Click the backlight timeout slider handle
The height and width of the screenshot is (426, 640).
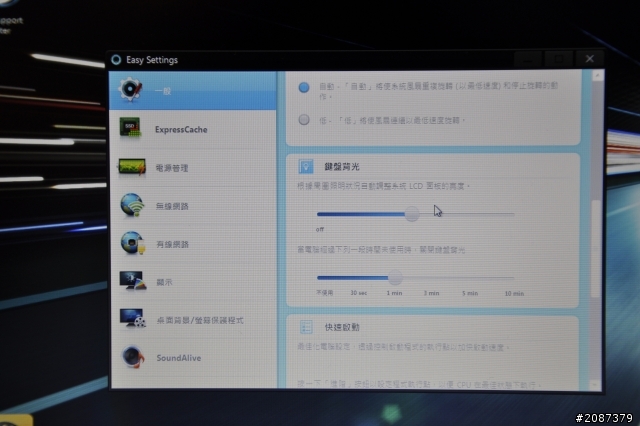coord(395,278)
